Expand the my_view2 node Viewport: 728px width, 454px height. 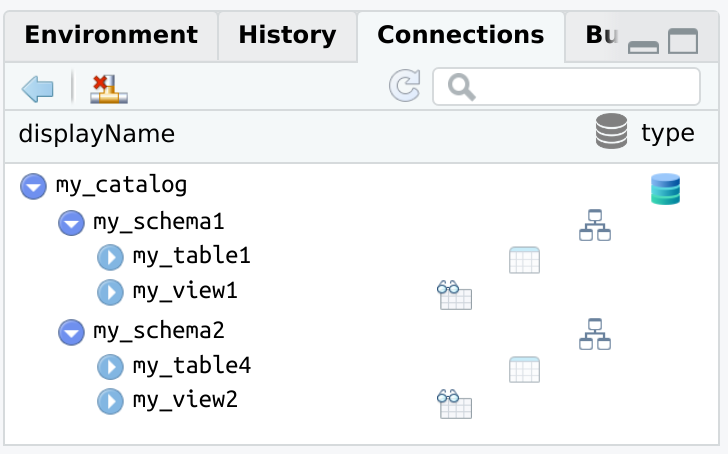click(x=109, y=402)
